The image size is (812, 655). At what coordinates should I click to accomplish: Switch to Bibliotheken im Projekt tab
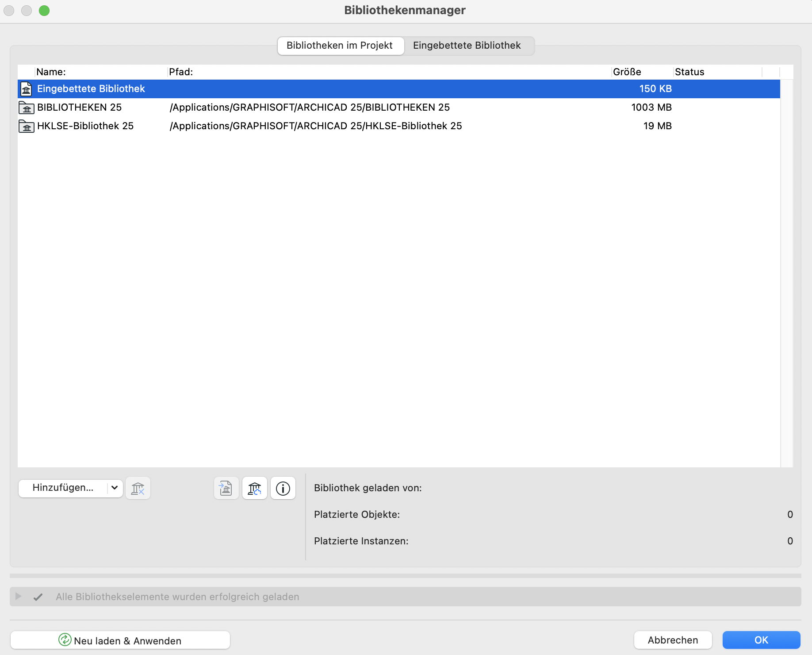click(x=341, y=46)
